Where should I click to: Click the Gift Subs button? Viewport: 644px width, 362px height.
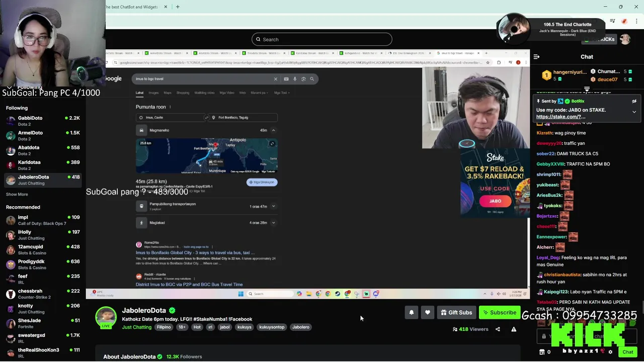(x=456, y=313)
